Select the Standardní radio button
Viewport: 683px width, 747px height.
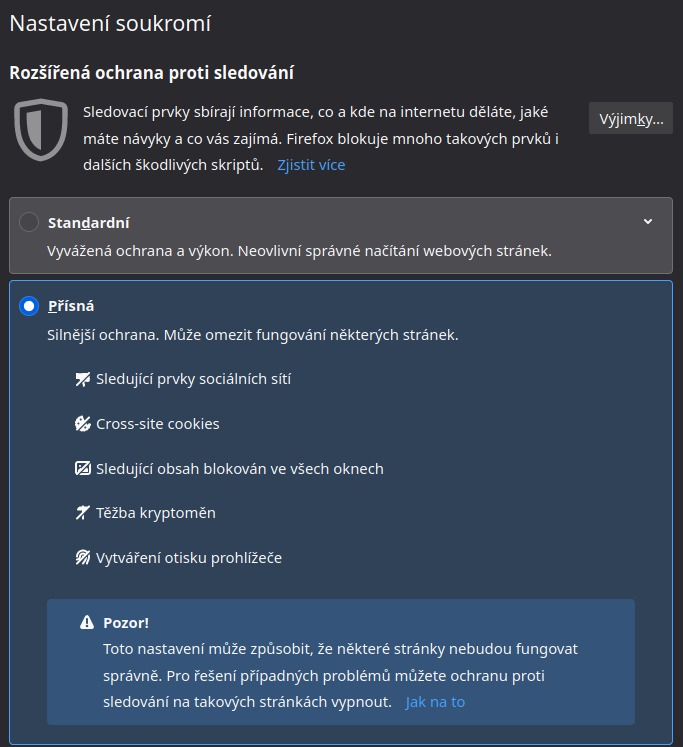[x=29, y=222]
